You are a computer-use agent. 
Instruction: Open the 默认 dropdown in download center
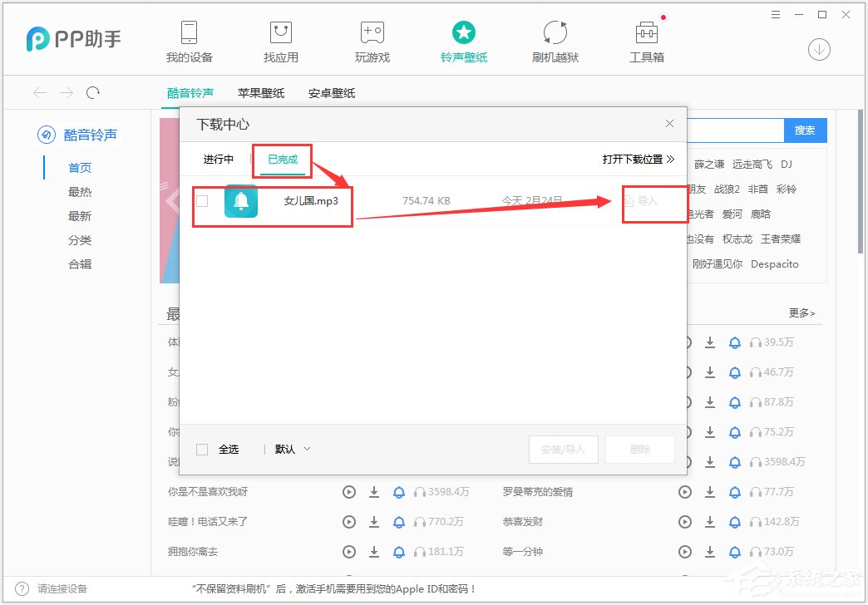[x=287, y=449]
